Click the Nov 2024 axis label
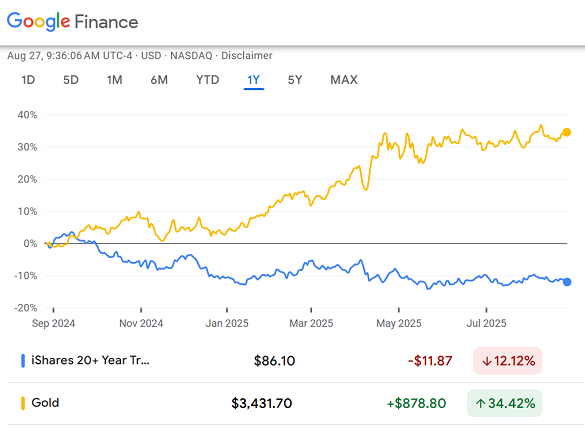The height and width of the screenshot is (428, 585). (x=141, y=323)
